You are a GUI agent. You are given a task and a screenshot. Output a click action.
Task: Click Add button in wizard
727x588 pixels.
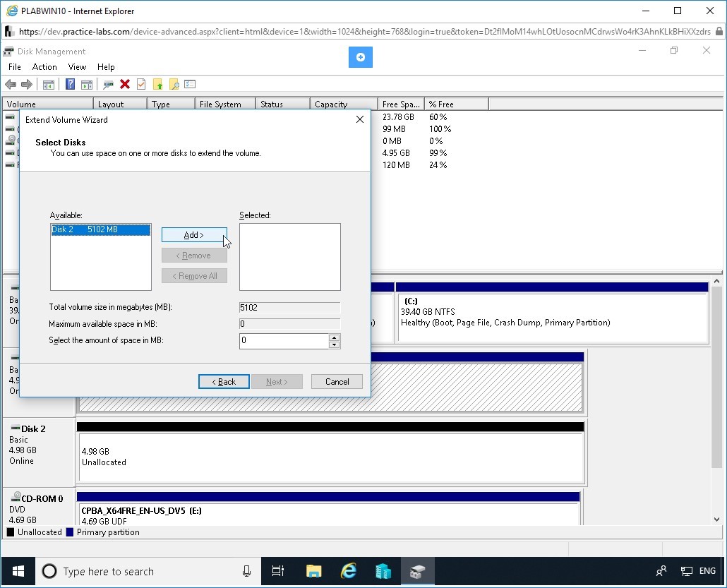[194, 235]
